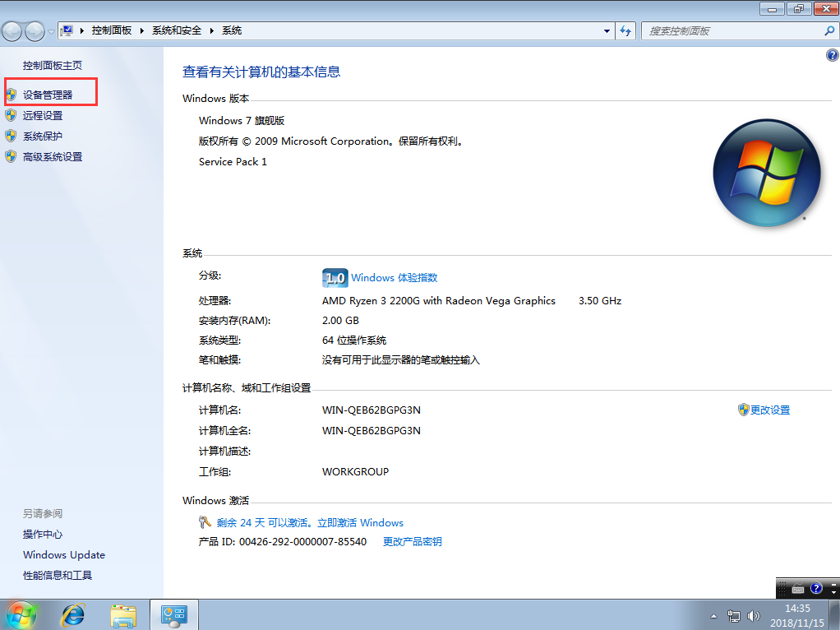Open 远程设置 from the sidebar
This screenshot has width=840, height=630.
coord(43,115)
